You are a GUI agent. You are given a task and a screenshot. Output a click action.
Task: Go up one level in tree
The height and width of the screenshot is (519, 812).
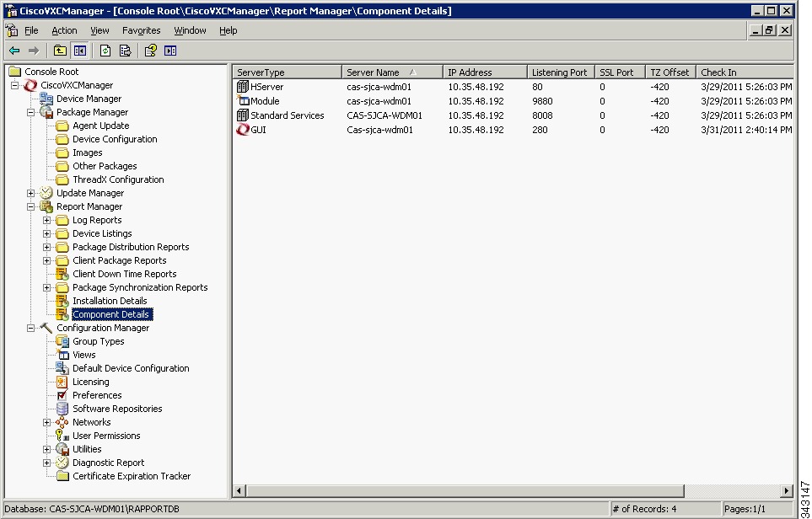60,51
